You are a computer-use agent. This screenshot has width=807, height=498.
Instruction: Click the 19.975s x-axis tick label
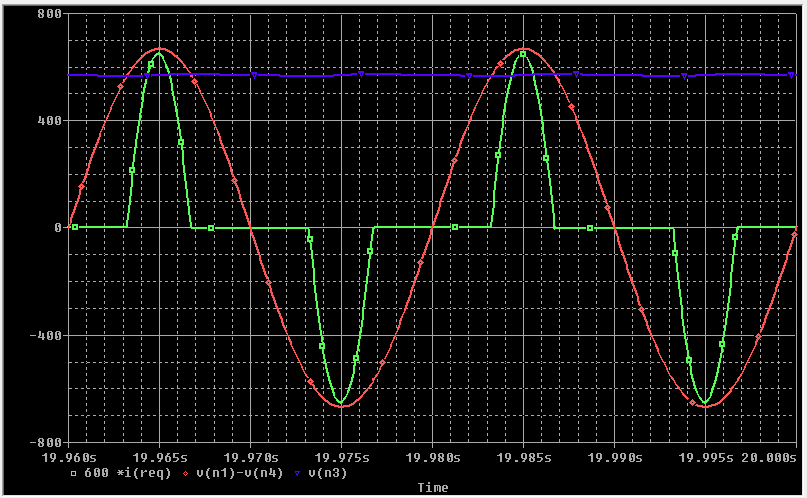tap(341, 457)
